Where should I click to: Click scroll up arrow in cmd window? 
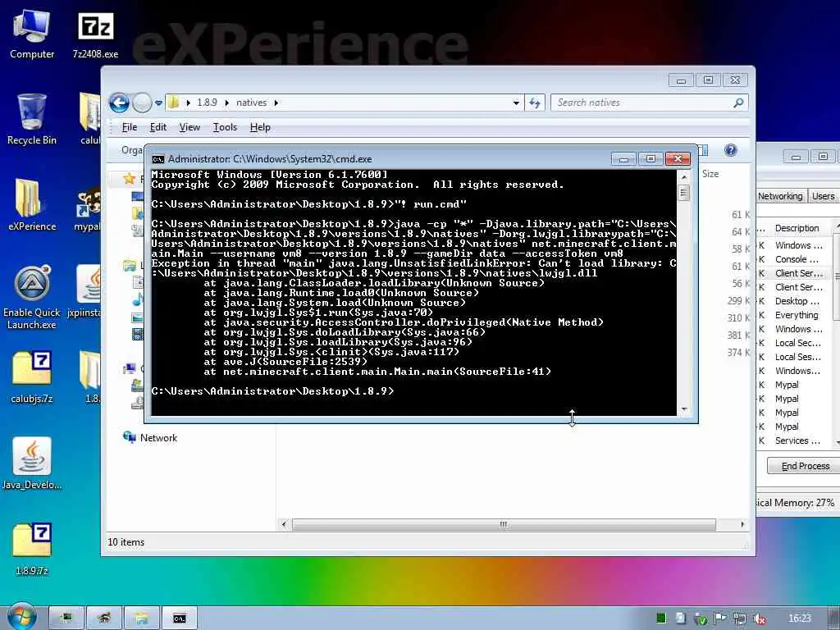pos(684,176)
